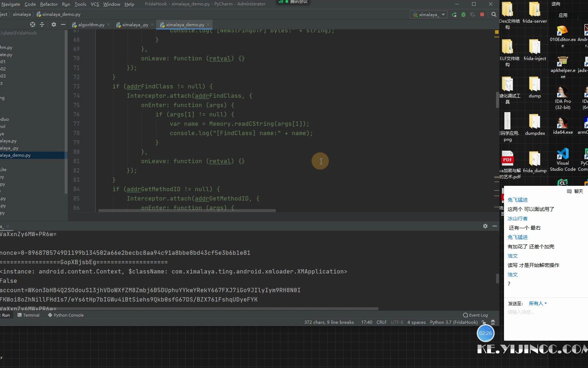Image resolution: width=588 pixels, height=368 pixels.
Task: Open the Python Console tool window
Action: tap(66, 315)
